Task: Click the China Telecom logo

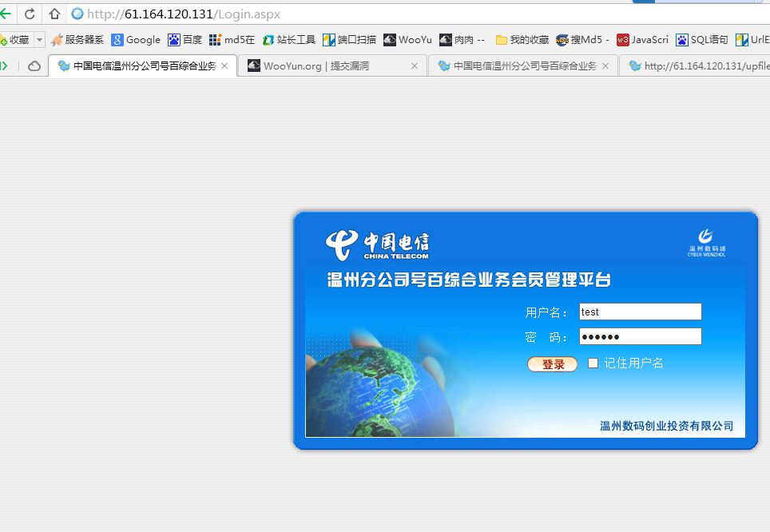Action: point(377,244)
